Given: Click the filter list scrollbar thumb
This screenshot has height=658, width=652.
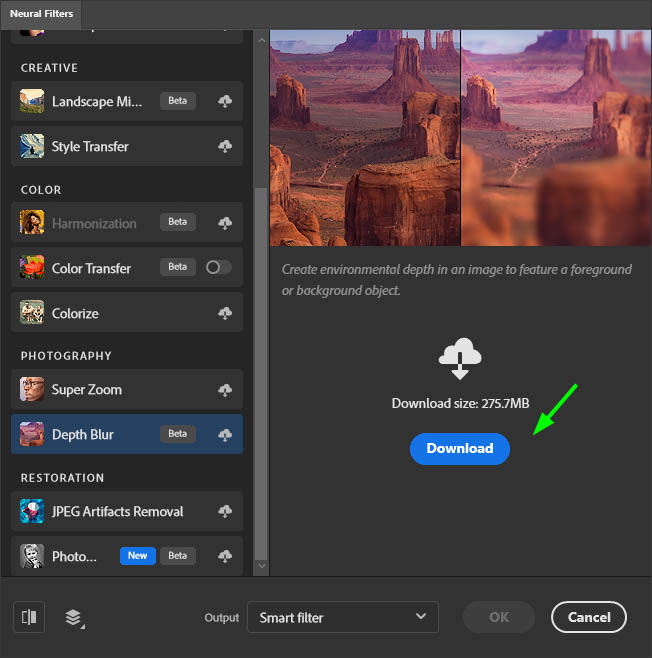Looking at the screenshot, I should [x=261, y=373].
